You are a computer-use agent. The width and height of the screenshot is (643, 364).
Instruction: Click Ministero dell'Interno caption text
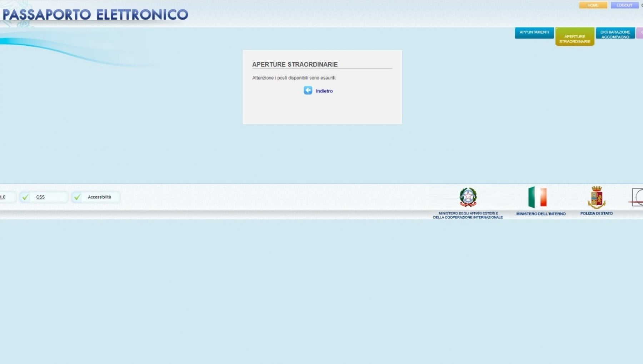(x=540, y=214)
